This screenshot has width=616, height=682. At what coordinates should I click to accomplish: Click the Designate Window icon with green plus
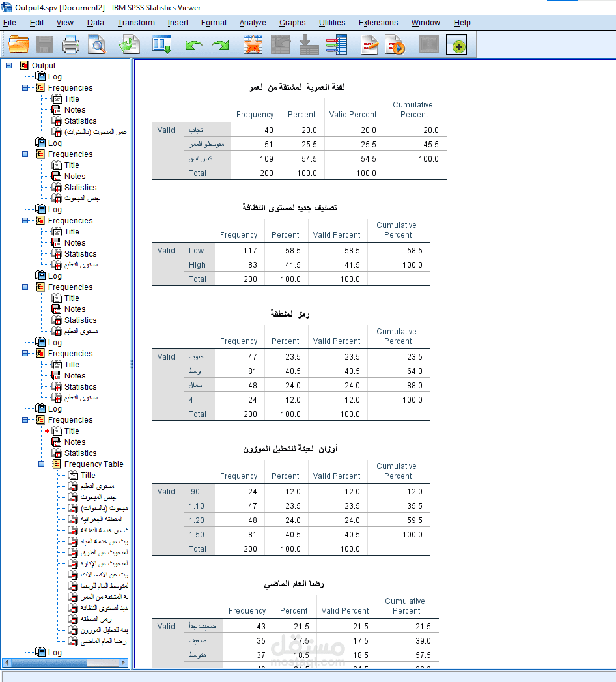[457, 44]
